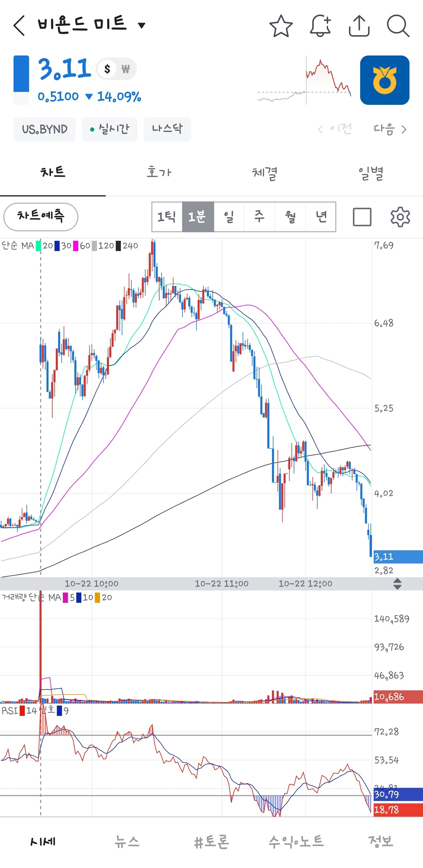Click the MA 120 gray color swatch

(94, 246)
